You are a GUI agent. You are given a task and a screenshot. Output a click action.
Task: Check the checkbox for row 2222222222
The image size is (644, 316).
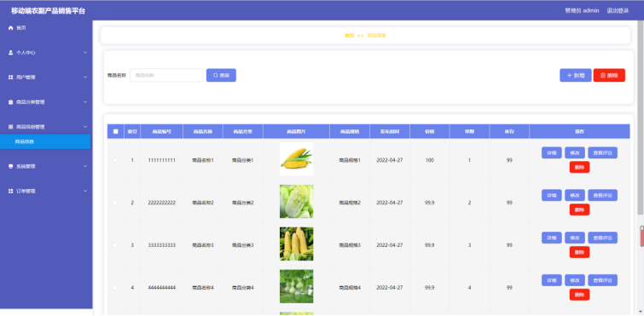coord(115,203)
